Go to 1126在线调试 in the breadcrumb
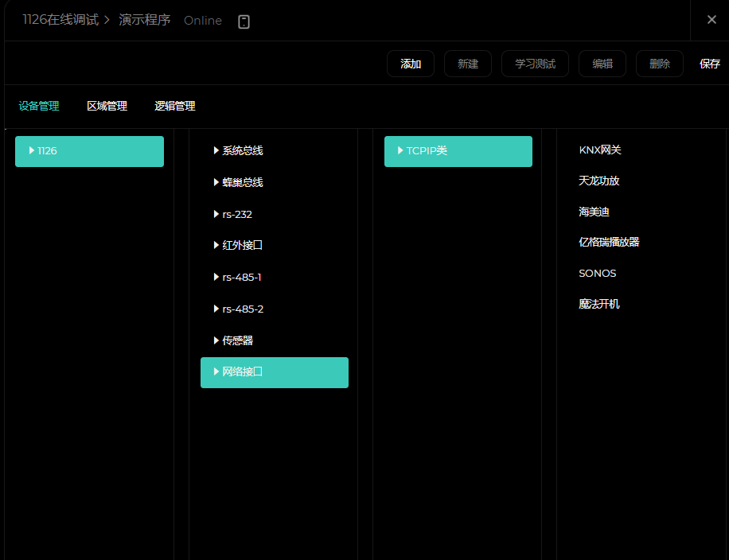This screenshot has height=560, width=729. (x=60, y=20)
